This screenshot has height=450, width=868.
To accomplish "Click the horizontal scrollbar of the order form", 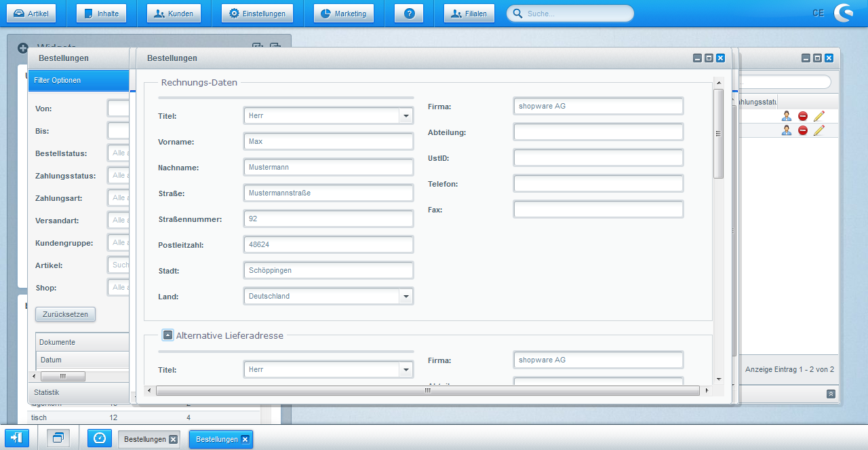I will point(428,391).
